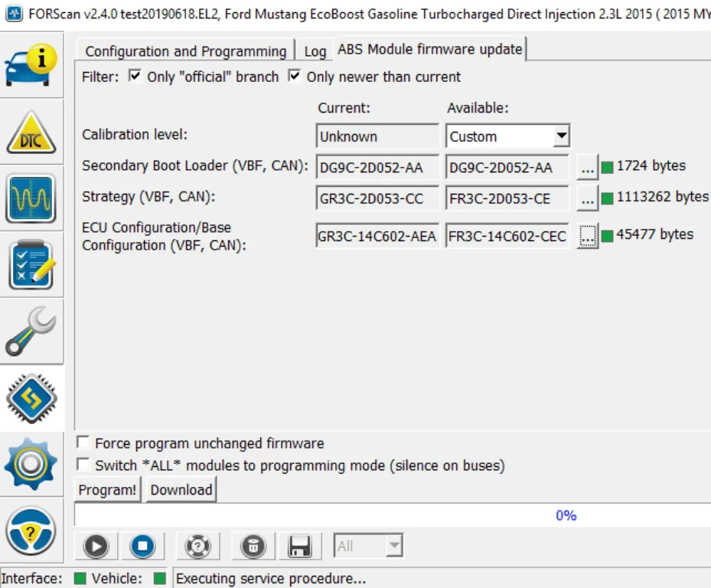Browse file for Secondary Boot Loader
The width and height of the screenshot is (711, 588).
[x=587, y=168]
